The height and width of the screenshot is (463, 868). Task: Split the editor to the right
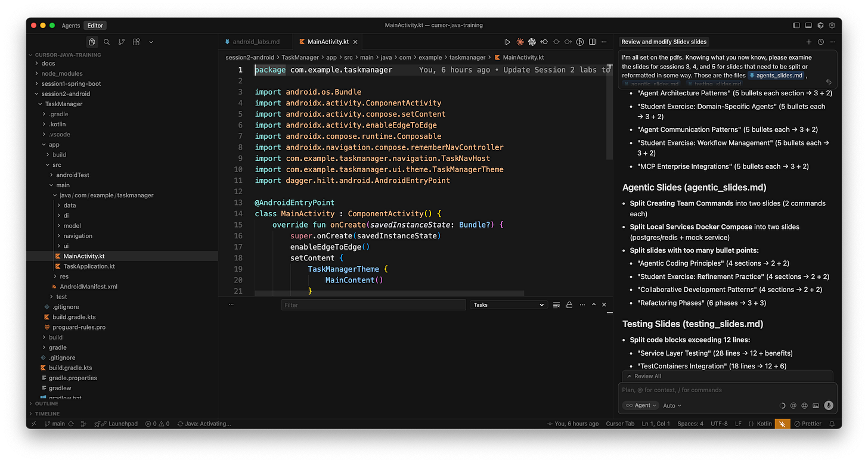592,42
